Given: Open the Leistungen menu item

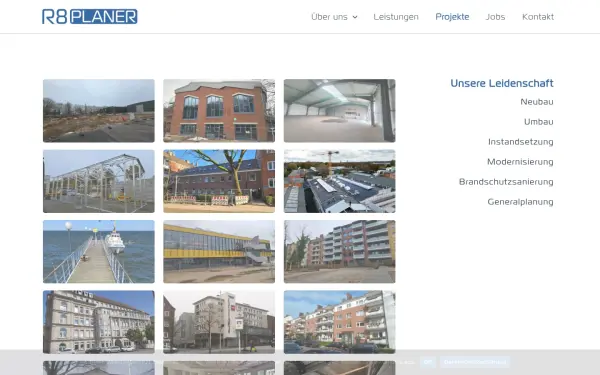Looking at the screenshot, I should pos(396,17).
